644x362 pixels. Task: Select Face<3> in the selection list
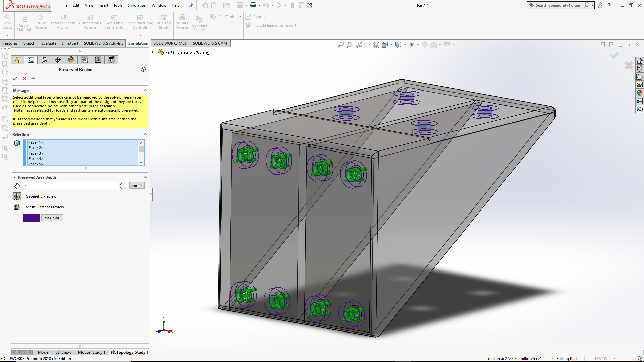[36, 153]
